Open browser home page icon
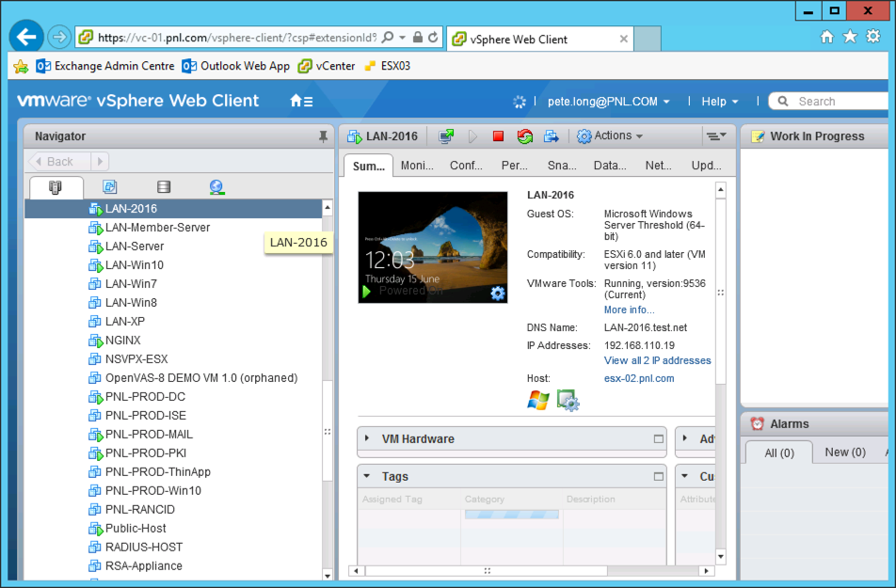 827,37
